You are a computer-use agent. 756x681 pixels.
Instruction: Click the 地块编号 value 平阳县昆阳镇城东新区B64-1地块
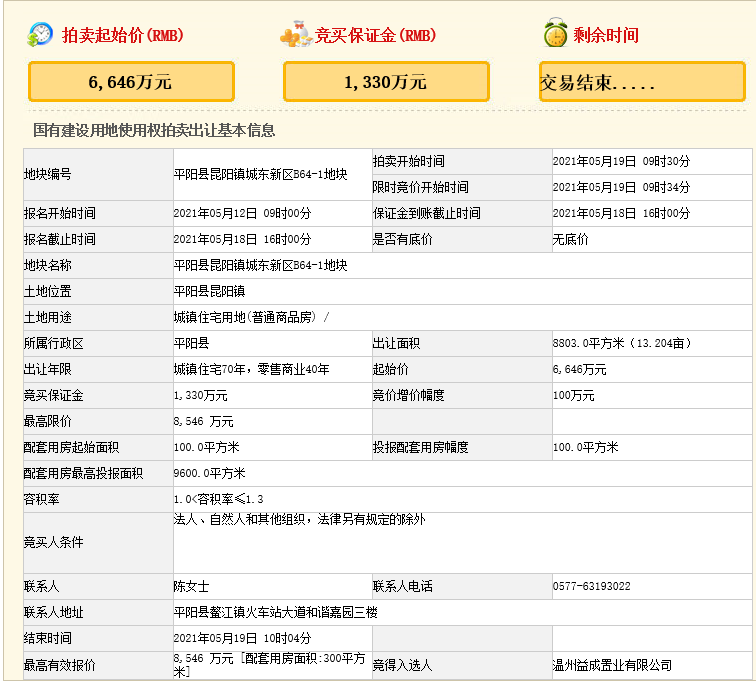tap(260, 174)
